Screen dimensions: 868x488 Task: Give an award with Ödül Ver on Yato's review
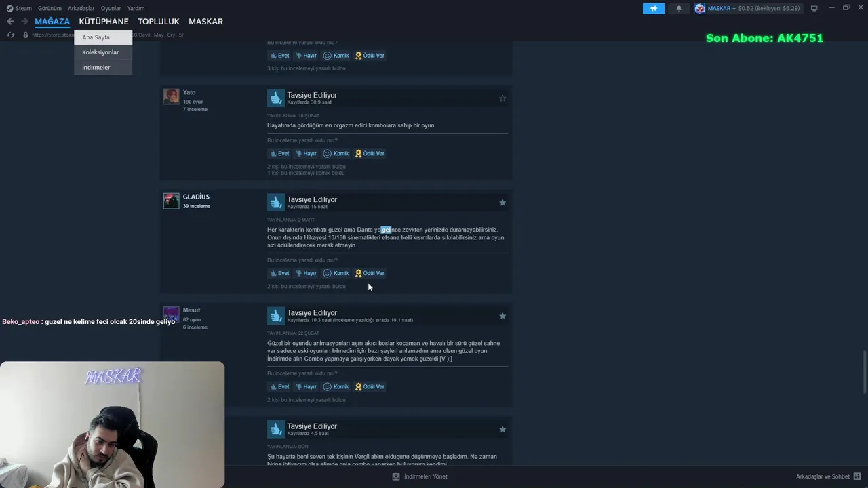click(370, 153)
